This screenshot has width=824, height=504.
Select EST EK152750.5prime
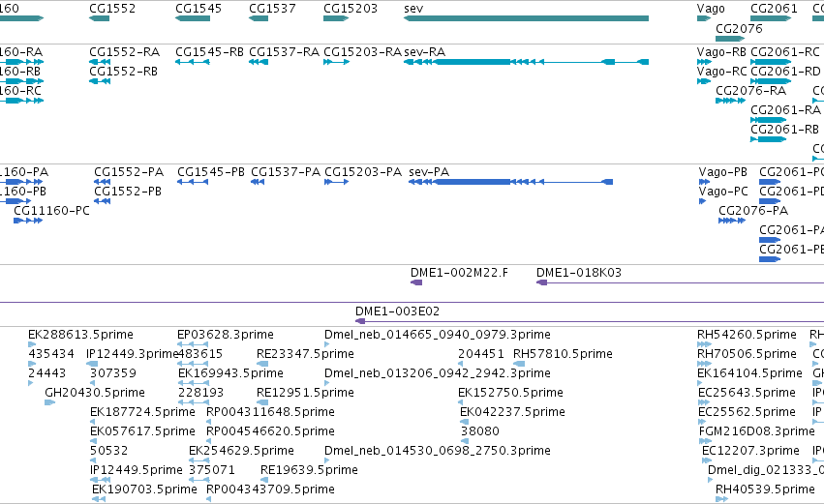[x=461, y=402]
